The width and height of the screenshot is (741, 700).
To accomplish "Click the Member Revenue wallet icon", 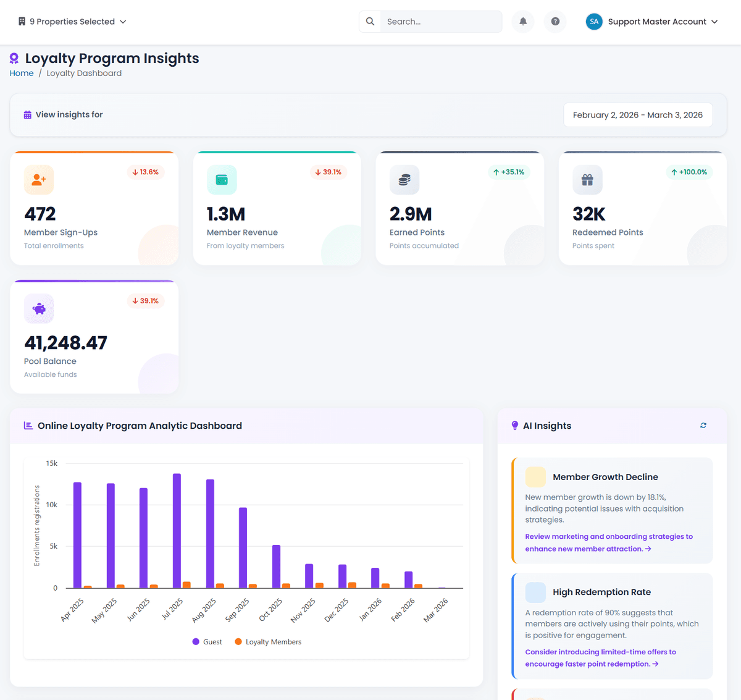I will (222, 180).
